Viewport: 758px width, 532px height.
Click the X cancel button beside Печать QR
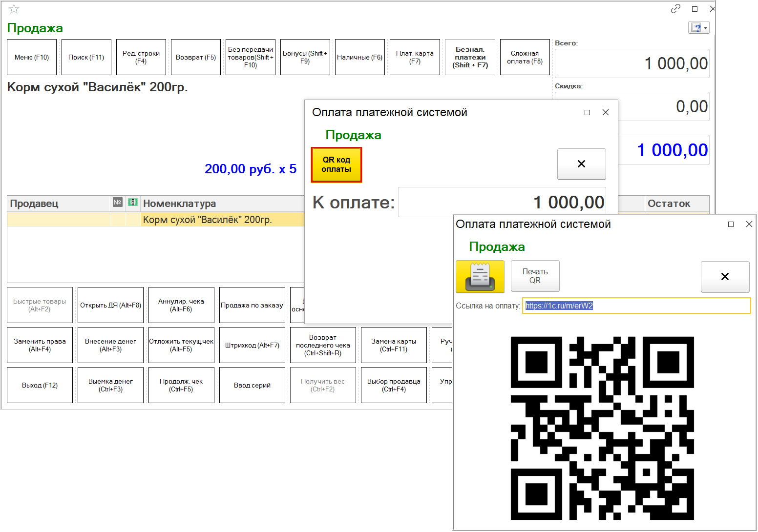[725, 277]
